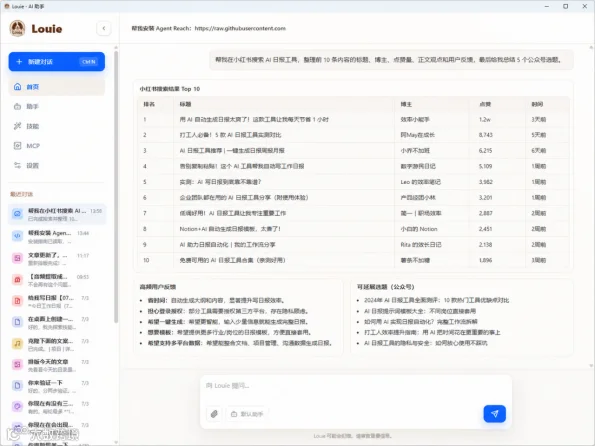Screen dimensions: 596x447
Task: Click the 8,743 likes cell
Action: (x=485, y=135)
